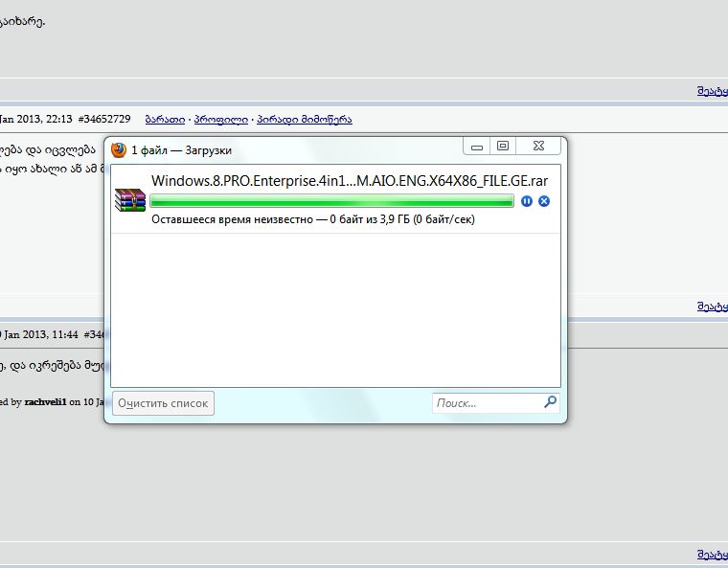The height and width of the screenshot is (568, 728).
Task: Maximize the Загрузки downloads window
Action: [503, 147]
